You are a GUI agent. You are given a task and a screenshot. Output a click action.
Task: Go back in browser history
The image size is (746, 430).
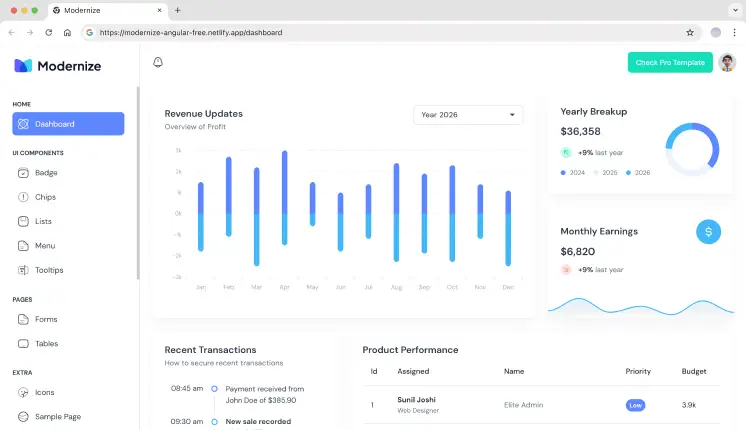coord(12,32)
